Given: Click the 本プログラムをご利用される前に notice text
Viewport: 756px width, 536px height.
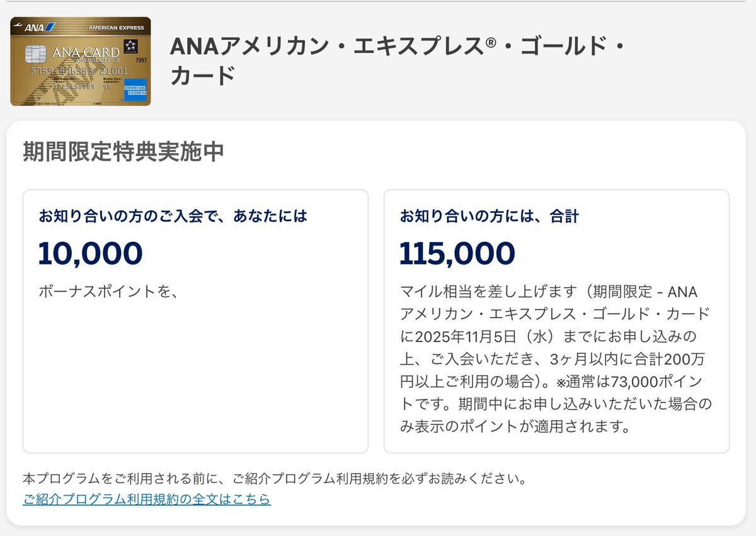Looking at the screenshot, I should pyautogui.click(x=274, y=479).
